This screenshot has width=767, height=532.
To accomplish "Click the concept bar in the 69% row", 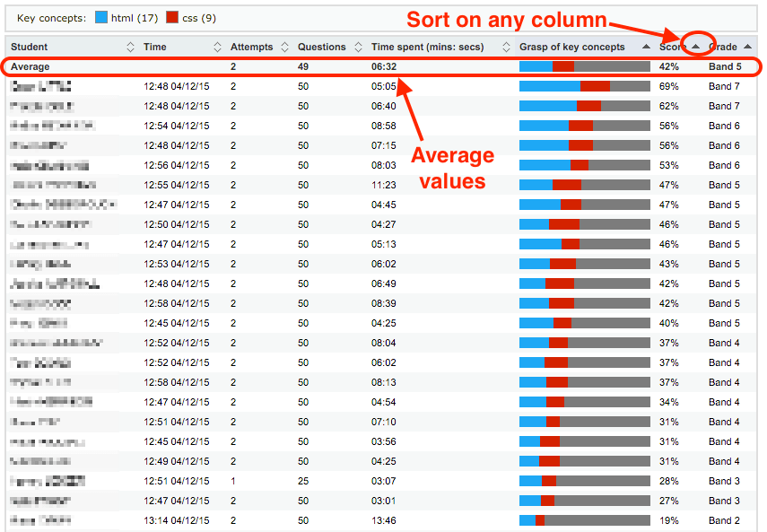I will point(584,86).
